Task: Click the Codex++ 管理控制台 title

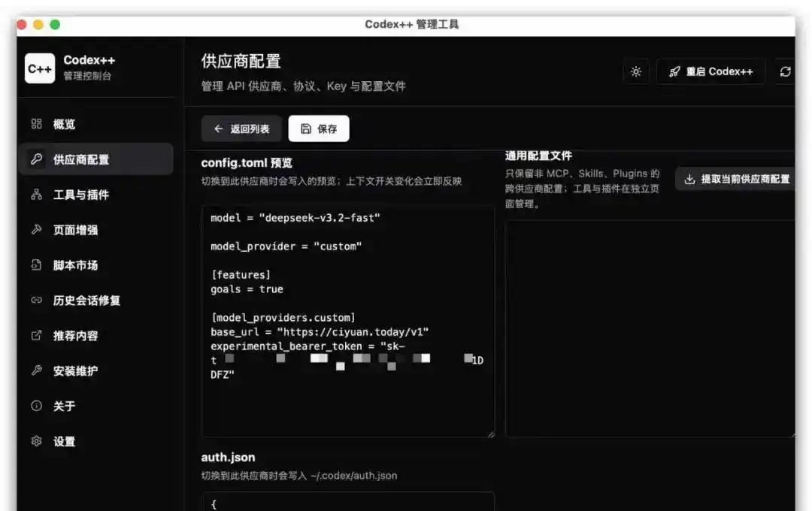Action: (89, 68)
